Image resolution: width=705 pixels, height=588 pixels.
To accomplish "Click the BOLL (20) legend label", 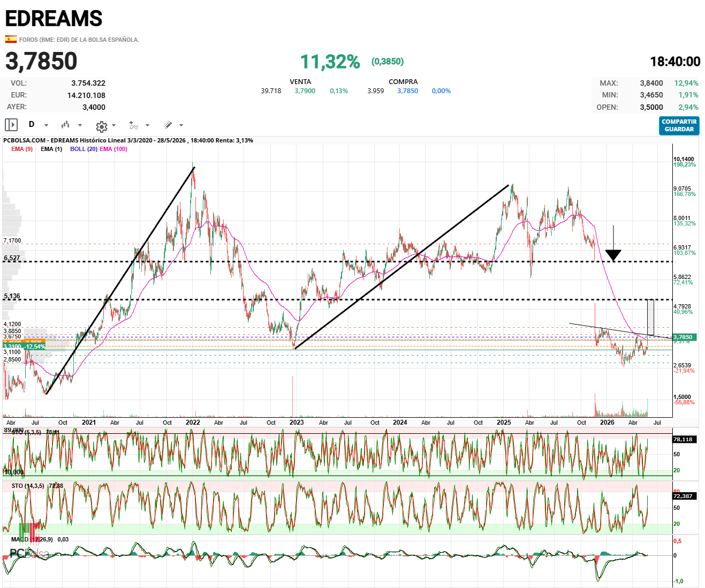I will tap(84, 149).
